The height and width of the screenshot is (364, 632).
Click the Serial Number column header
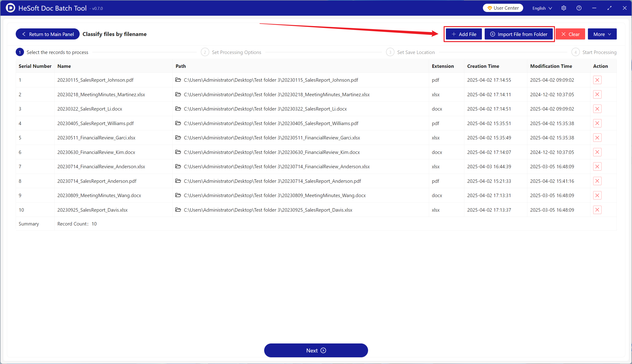(35, 66)
